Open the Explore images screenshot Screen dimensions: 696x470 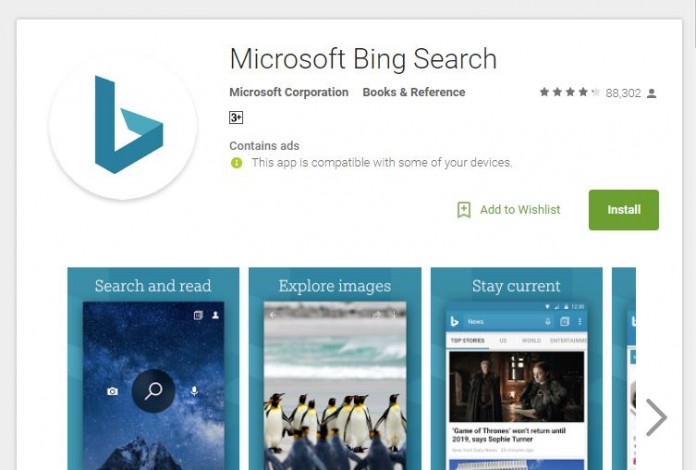click(335, 368)
